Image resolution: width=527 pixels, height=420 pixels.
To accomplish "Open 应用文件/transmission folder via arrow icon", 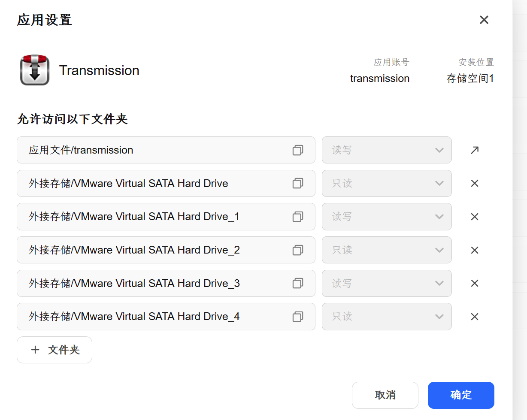I will pos(474,150).
